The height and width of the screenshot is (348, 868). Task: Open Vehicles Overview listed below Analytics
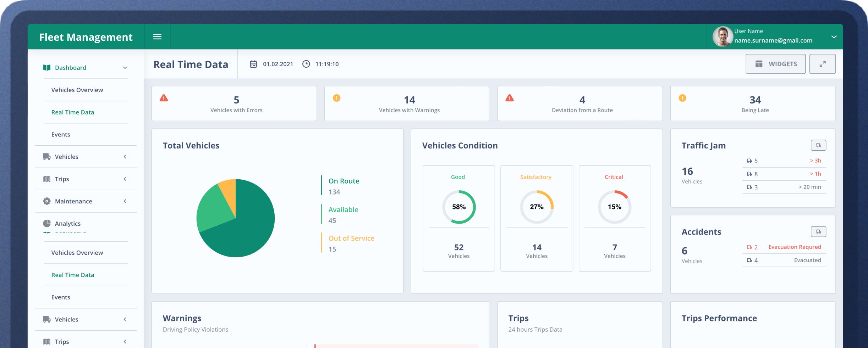(77, 253)
